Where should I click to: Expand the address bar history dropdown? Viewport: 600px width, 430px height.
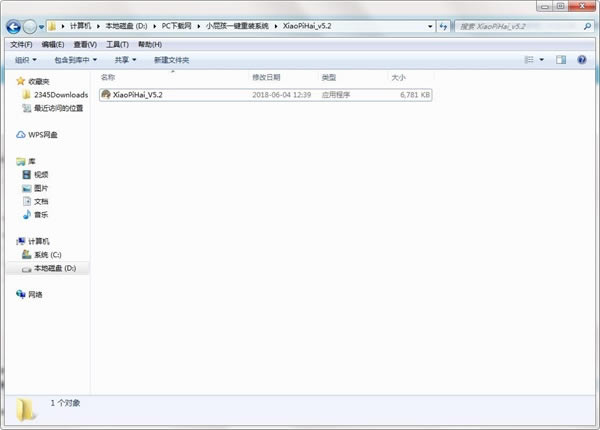(430, 26)
